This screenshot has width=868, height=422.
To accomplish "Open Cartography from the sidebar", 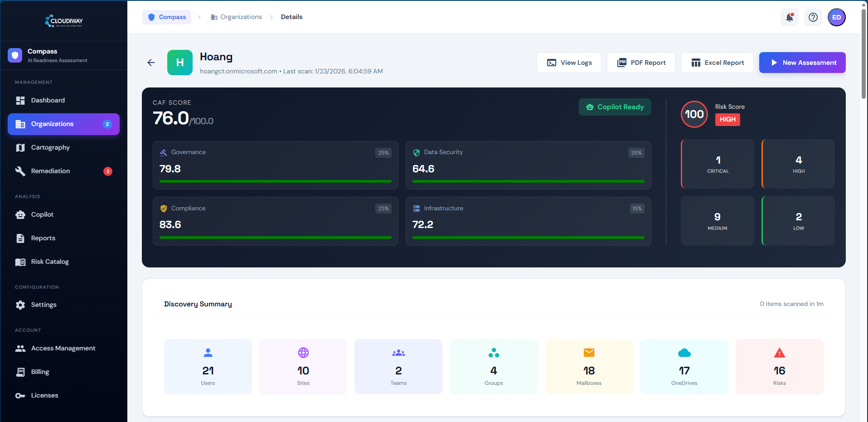I will click(63, 148).
